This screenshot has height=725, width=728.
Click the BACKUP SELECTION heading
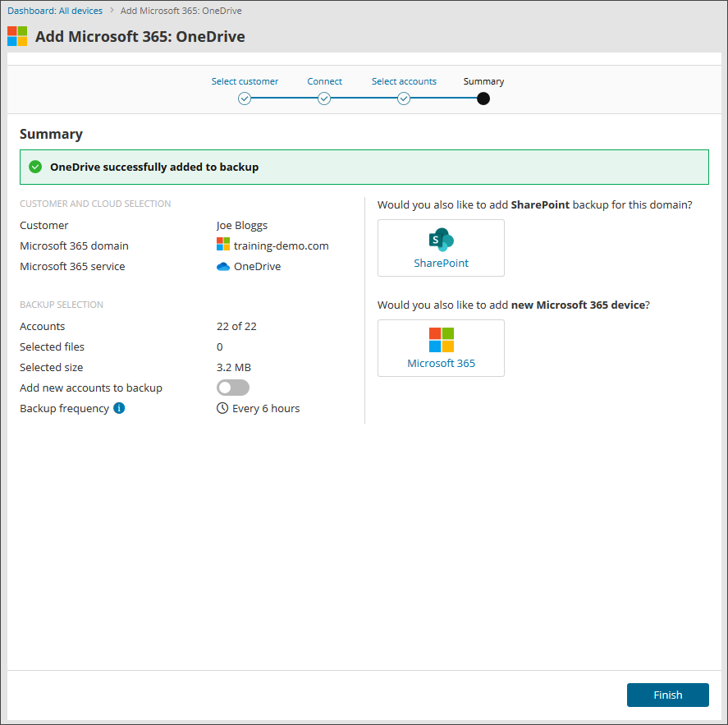[x=62, y=305]
